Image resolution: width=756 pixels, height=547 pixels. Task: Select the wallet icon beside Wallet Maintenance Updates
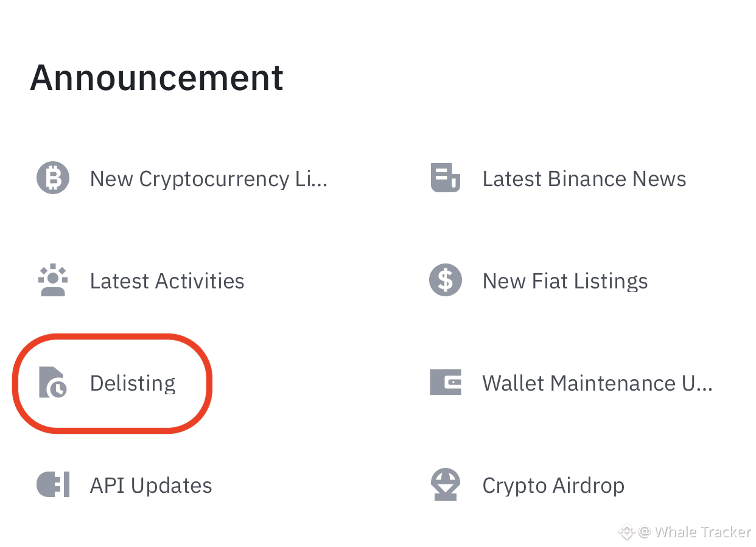446,383
